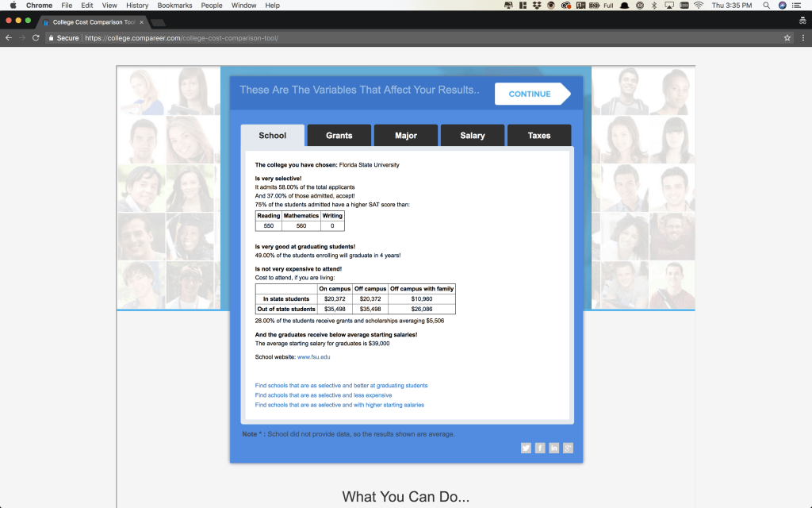Screen dimensions: 812x508
Task: Switch to the Grants tab
Action: tap(339, 135)
